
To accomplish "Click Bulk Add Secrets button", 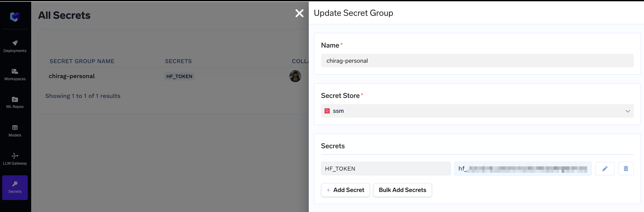I will [x=402, y=190].
